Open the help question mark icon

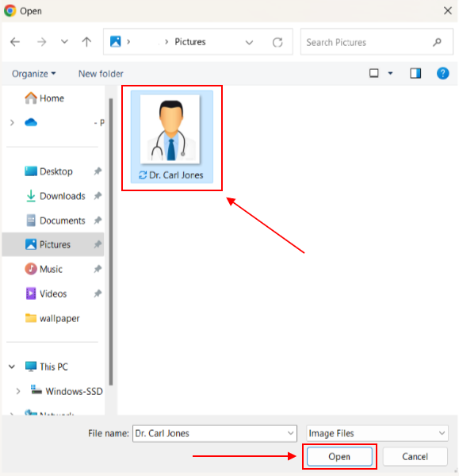(442, 74)
